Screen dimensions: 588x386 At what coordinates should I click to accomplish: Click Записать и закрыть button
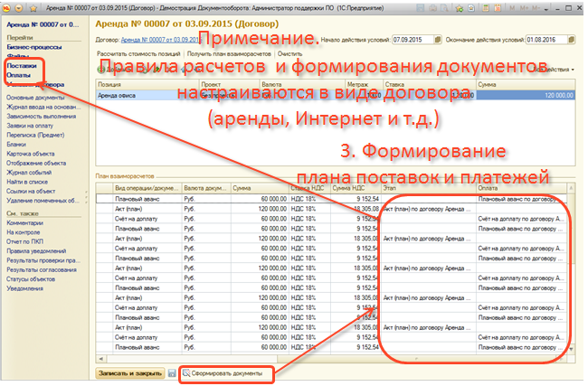pyautogui.click(x=129, y=372)
